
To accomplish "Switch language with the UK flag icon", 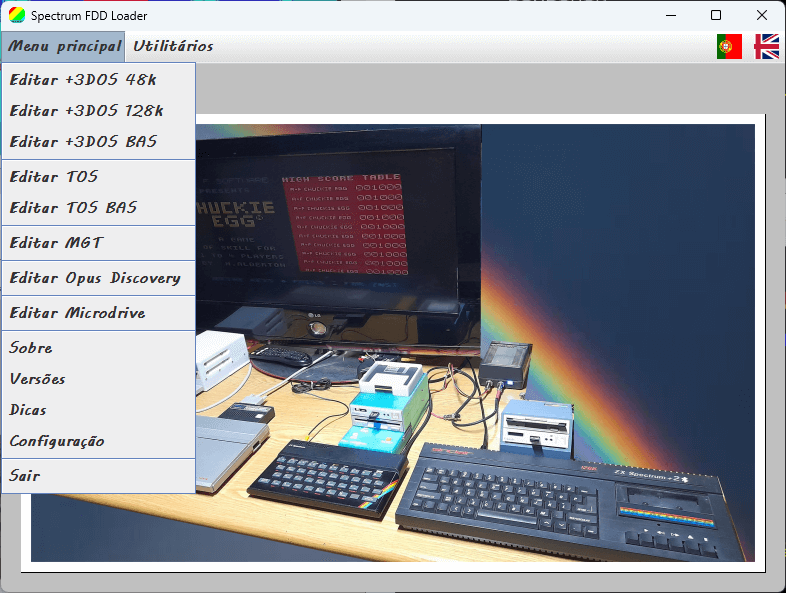I will (x=767, y=47).
